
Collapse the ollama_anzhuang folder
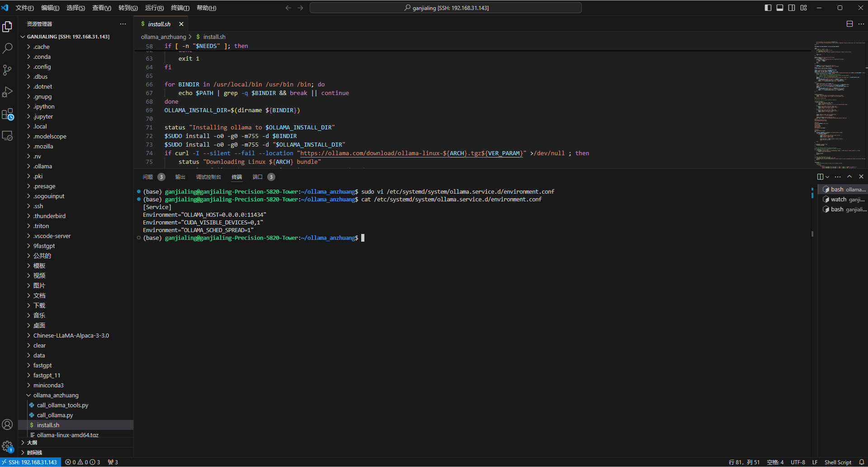pos(75,395)
